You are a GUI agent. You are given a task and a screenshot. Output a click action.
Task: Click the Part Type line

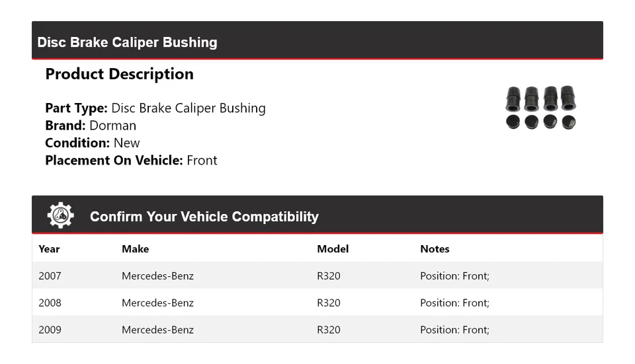[155, 108]
